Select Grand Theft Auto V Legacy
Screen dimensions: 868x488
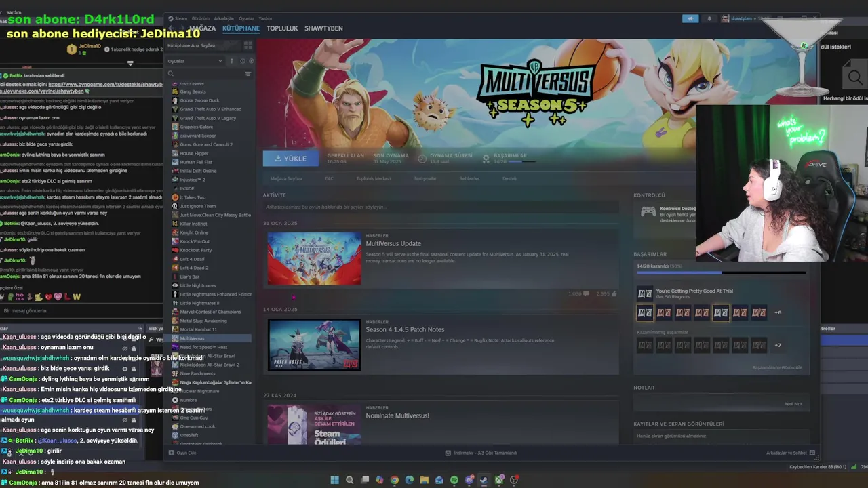click(x=208, y=118)
